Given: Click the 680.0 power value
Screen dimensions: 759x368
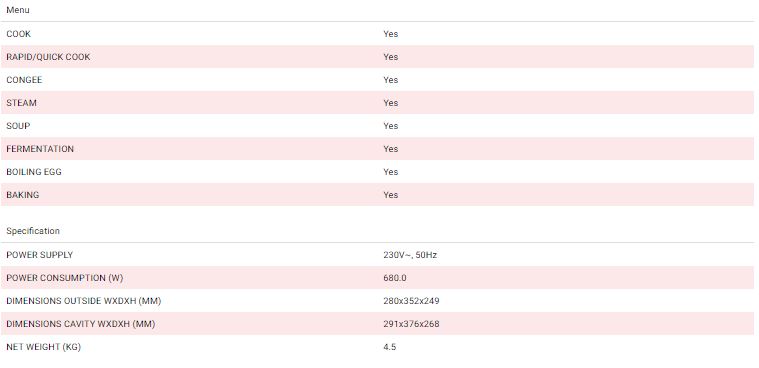Looking at the screenshot, I should [x=395, y=278].
